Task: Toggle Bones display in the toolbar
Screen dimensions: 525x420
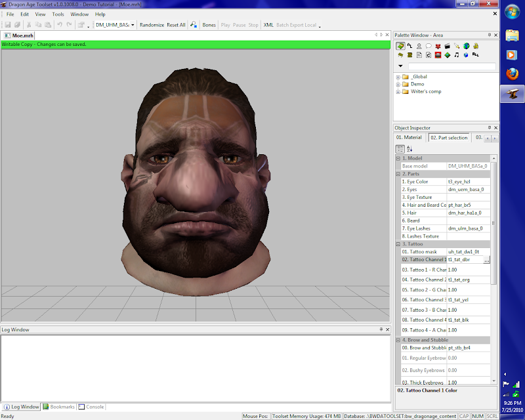Action: pyautogui.click(x=209, y=25)
